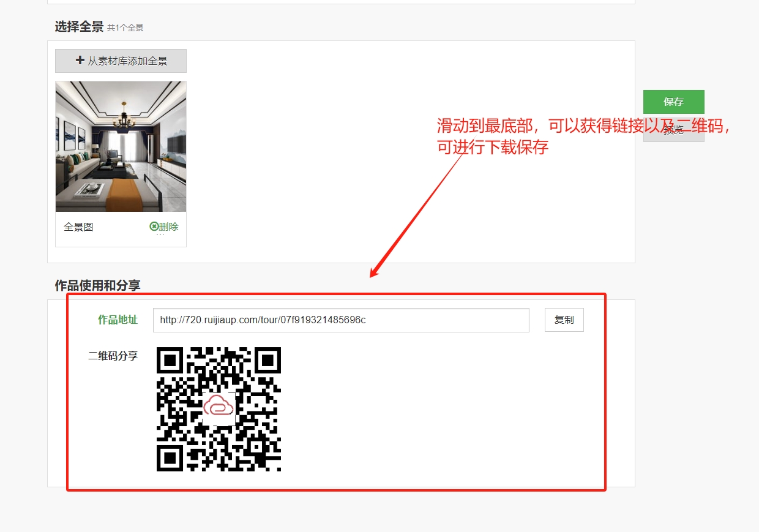This screenshot has height=532, width=759.
Task: Click the QR code's bottom-left finder square
Action: click(x=170, y=457)
